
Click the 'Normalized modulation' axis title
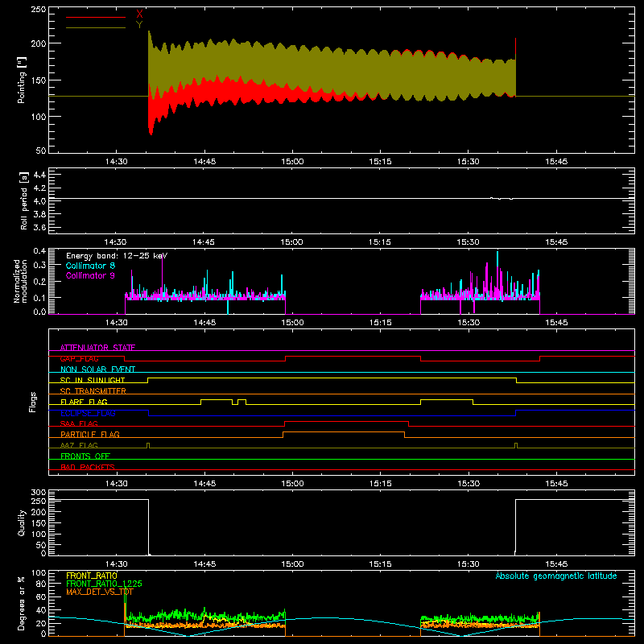(x=20, y=281)
